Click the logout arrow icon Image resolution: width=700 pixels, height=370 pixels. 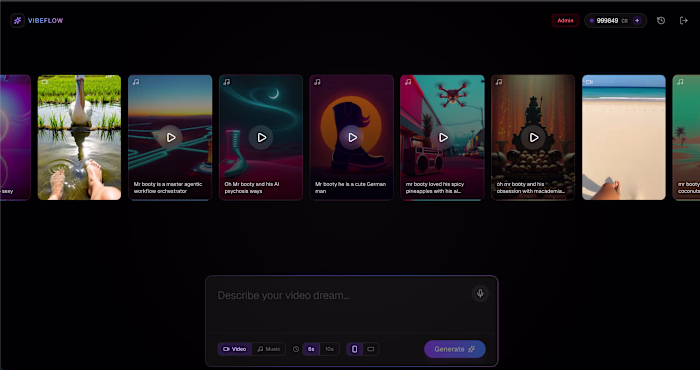tap(683, 21)
